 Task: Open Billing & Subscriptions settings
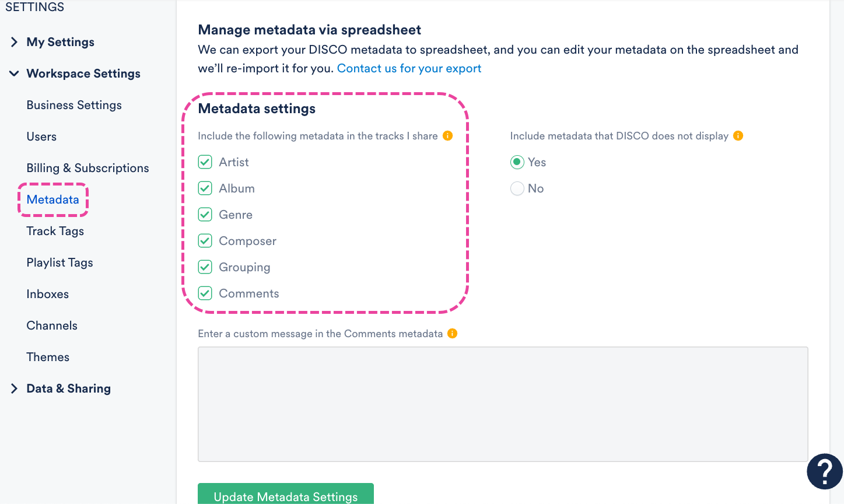click(x=87, y=168)
